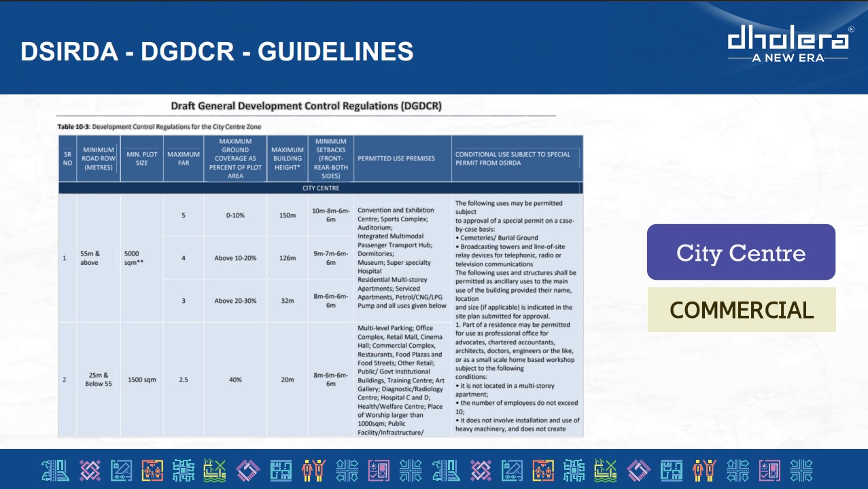Click the DSIRDA - DGDCR - GUIDELINES slide title
The width and height of the screenshot is (868, 489).
217,52
